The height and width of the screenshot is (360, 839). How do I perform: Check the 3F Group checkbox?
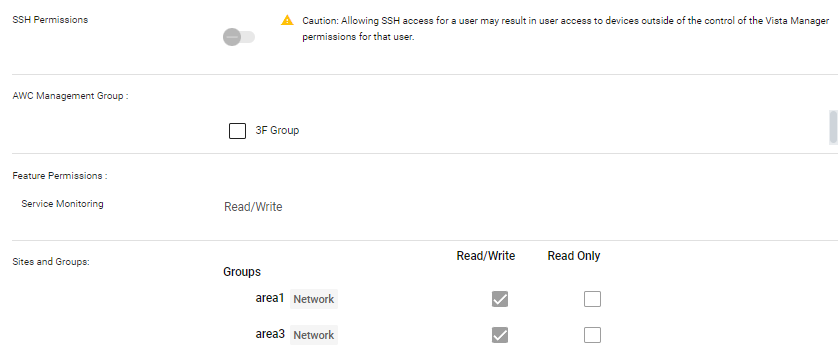pos(238,131)
